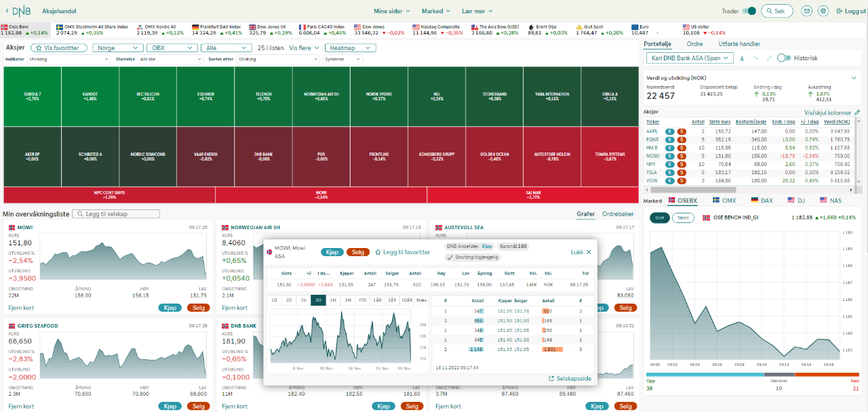The width and height of the screenshot is (868, 412).
Task: Click the US dollar currency ticker
Action: pyautogui.click(x=704, y=30)
